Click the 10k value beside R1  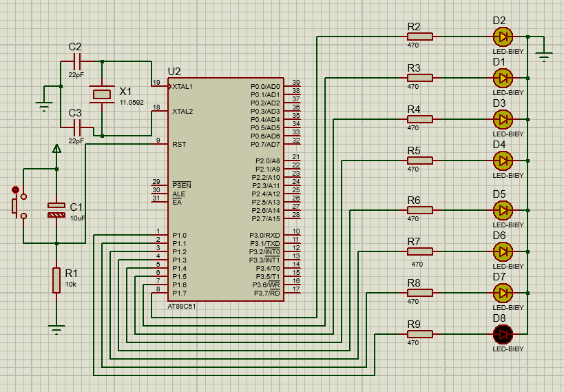pyautogui.click(x=70, y=285)
